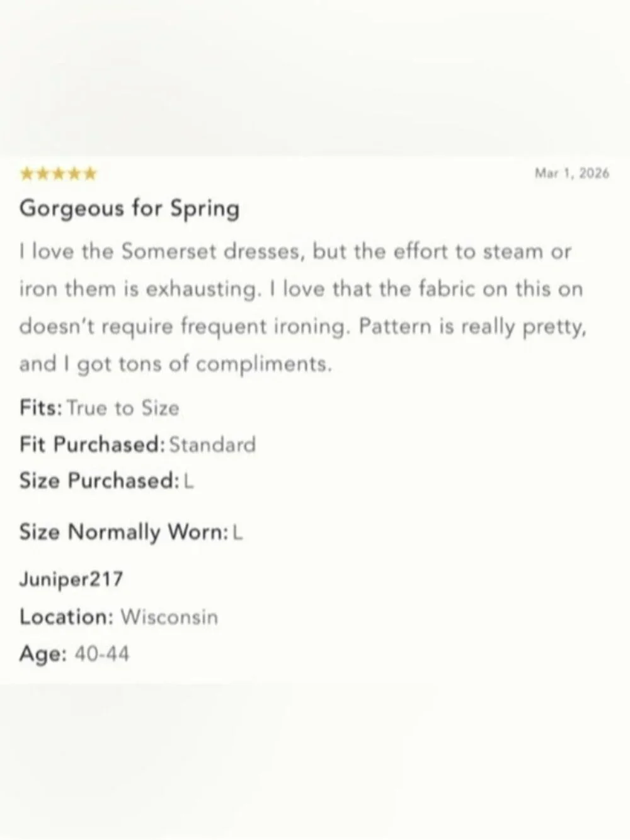Click the 'Location:' label

click(x=66, y=616)
